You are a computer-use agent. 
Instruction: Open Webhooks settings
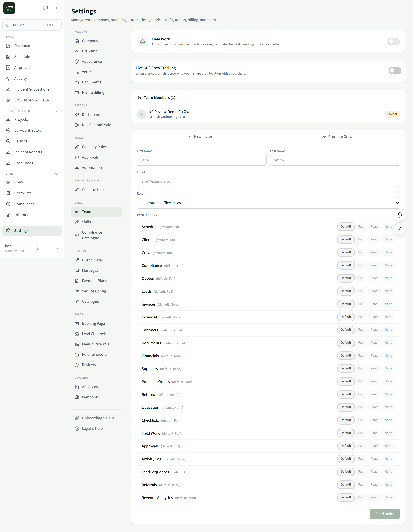point(96,397)
